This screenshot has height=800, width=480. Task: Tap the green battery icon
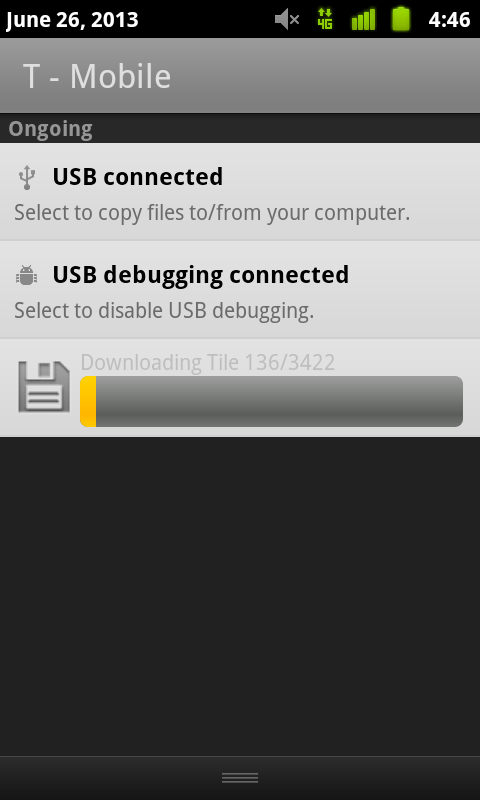[401, 19]
